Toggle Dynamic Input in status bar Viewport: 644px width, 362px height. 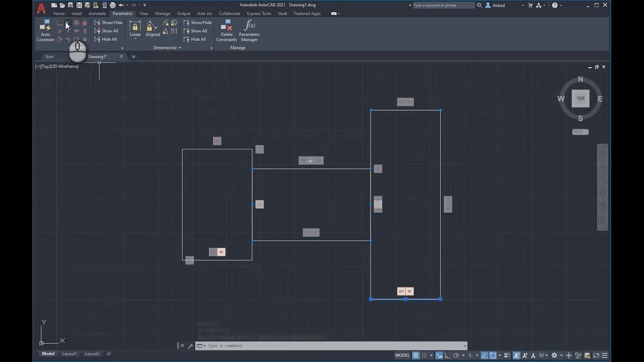point(439,355)
